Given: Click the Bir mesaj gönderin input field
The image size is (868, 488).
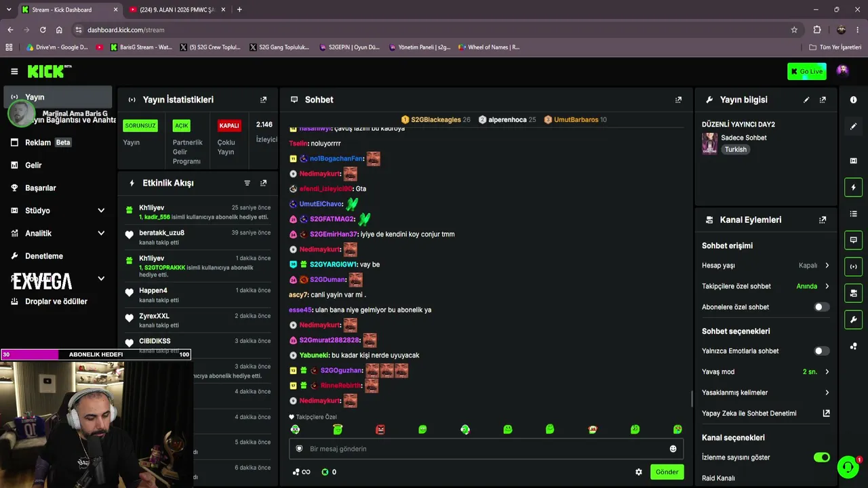Looking at the screenshot, I should [486, 449].
